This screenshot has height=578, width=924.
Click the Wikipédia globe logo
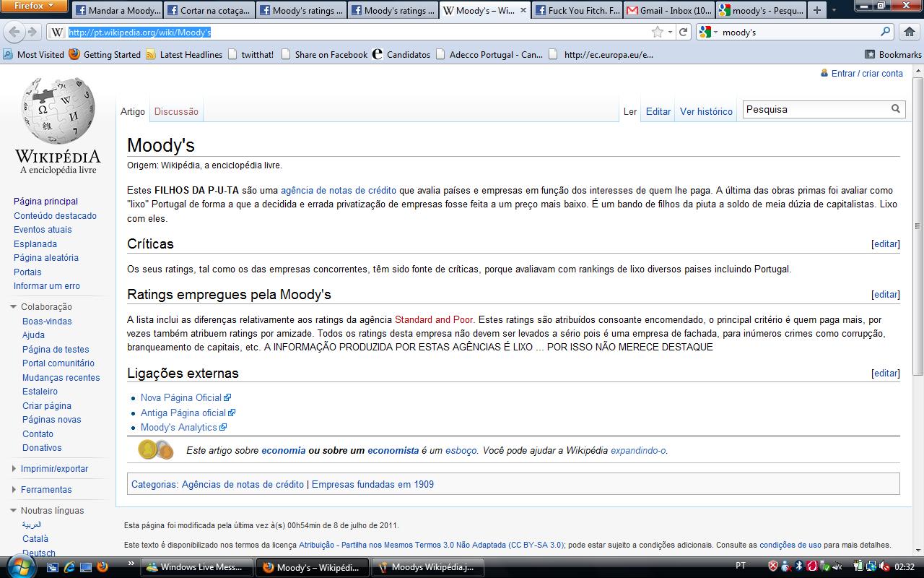58,125
